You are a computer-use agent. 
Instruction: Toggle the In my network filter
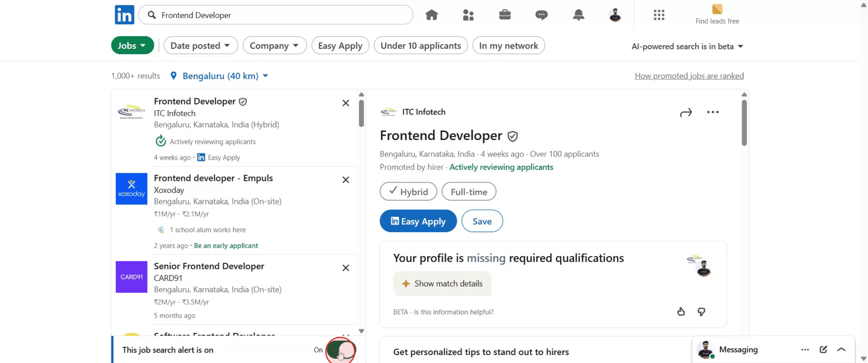[x=508, y=46]
